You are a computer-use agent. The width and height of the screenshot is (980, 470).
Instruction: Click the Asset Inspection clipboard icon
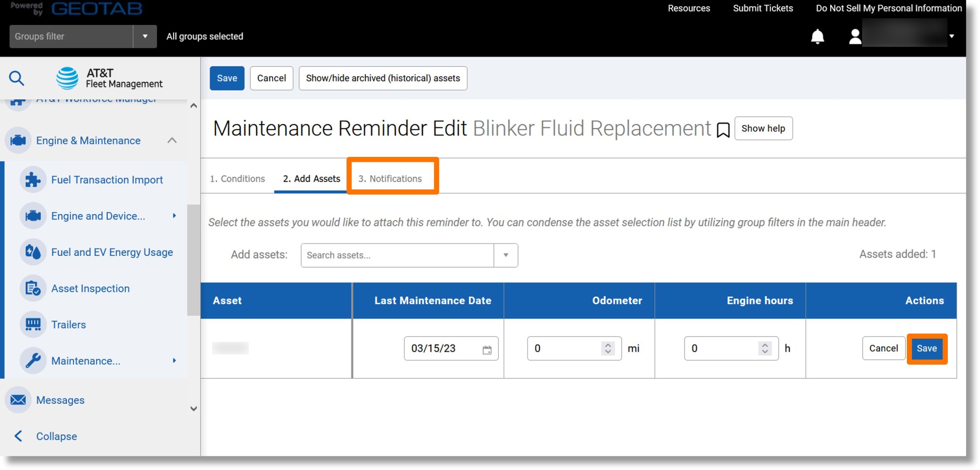pyautogui.click(x=33, y=288)
